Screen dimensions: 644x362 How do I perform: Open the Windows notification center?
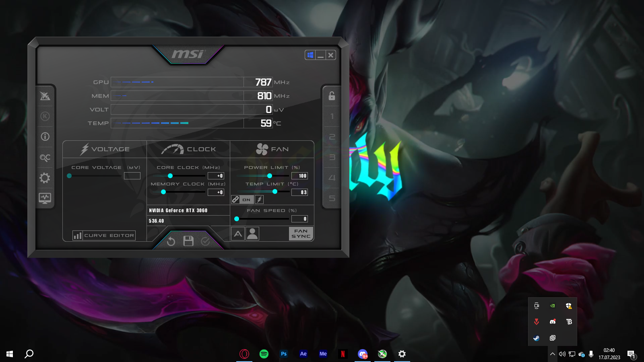631,354
